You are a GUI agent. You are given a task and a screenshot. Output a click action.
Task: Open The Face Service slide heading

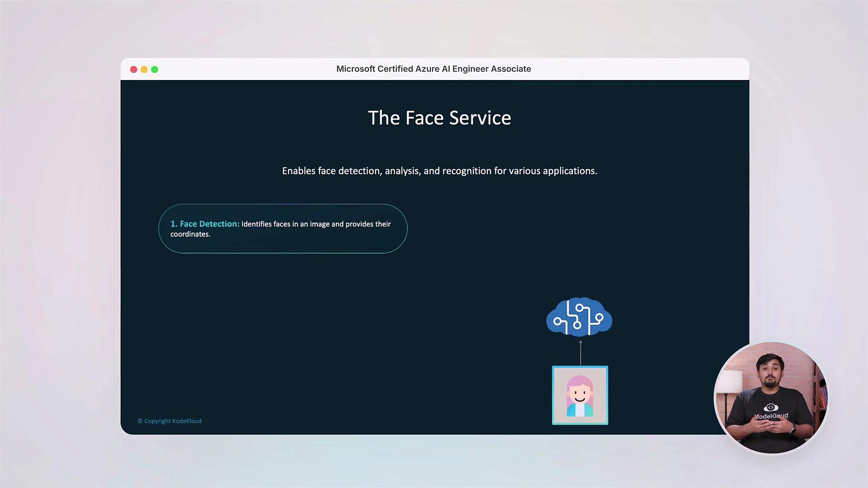pos(439,117)
